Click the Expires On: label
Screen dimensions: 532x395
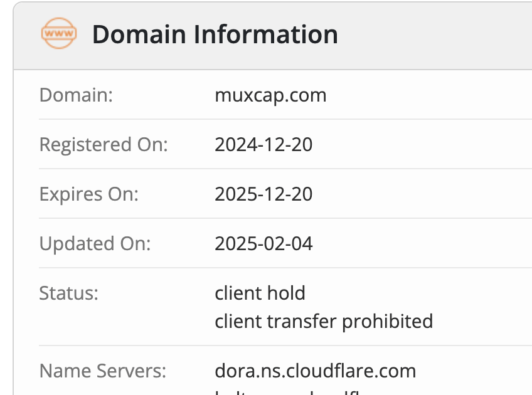(89, 194)
